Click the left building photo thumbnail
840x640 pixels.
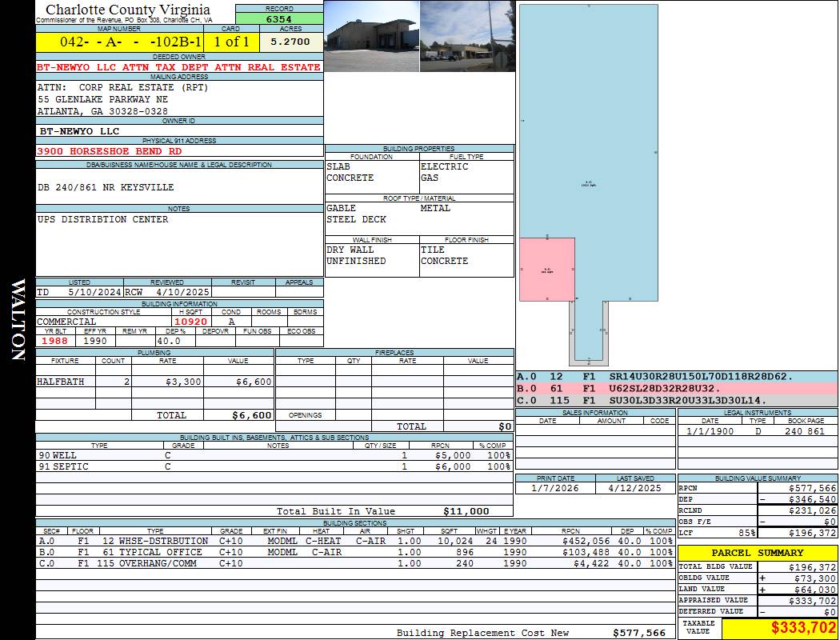click(x=371, y=37)
